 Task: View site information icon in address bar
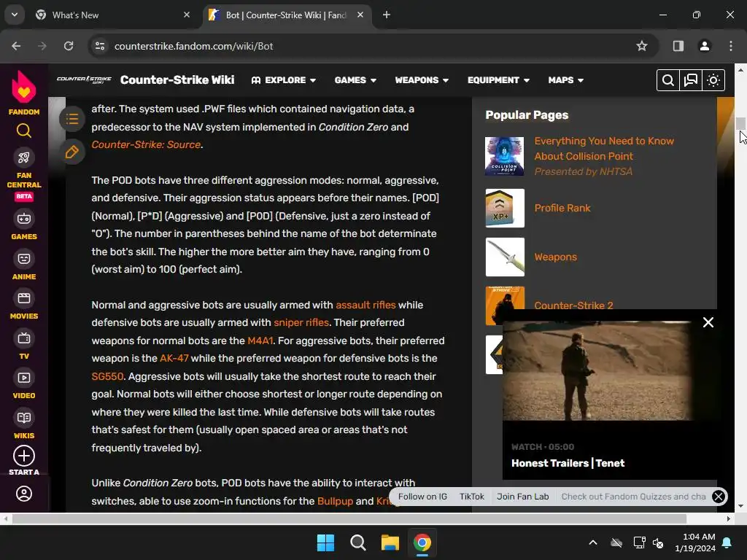pos(100,46)
